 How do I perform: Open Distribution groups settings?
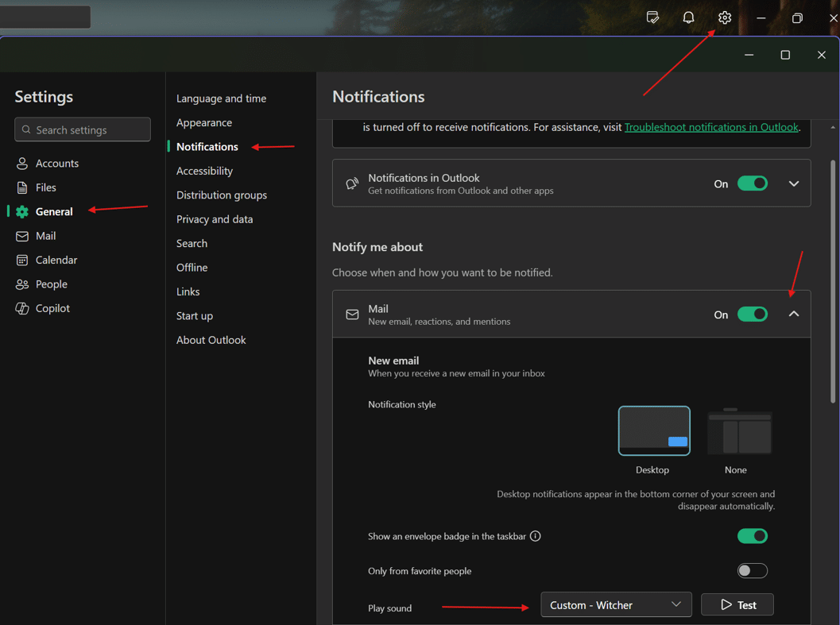pos(222,195)
